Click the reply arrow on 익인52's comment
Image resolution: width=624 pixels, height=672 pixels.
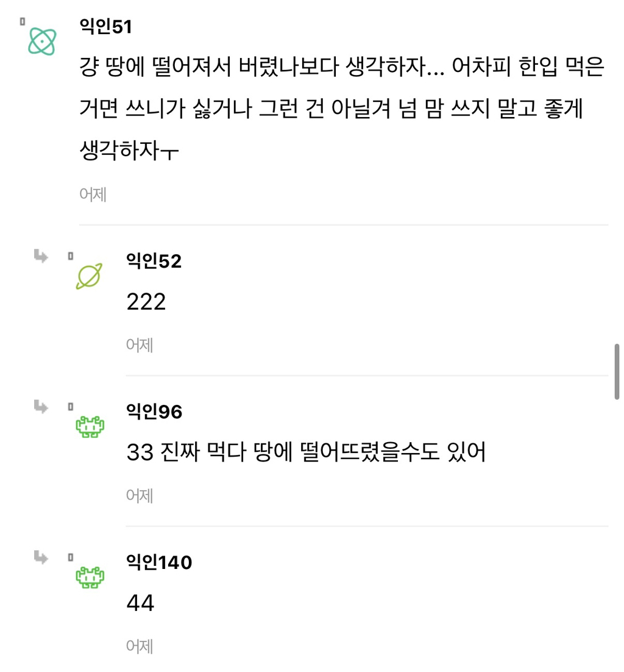click(41, 256)
